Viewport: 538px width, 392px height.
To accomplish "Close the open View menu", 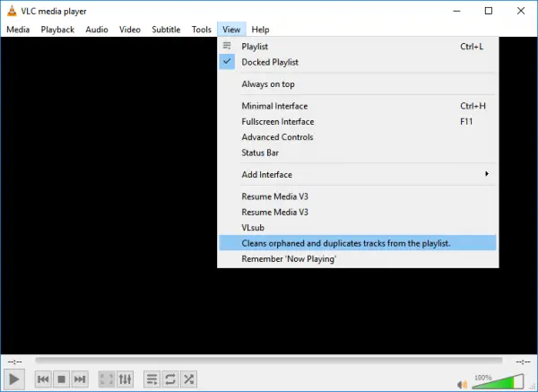I will click(x=231, y=30).
